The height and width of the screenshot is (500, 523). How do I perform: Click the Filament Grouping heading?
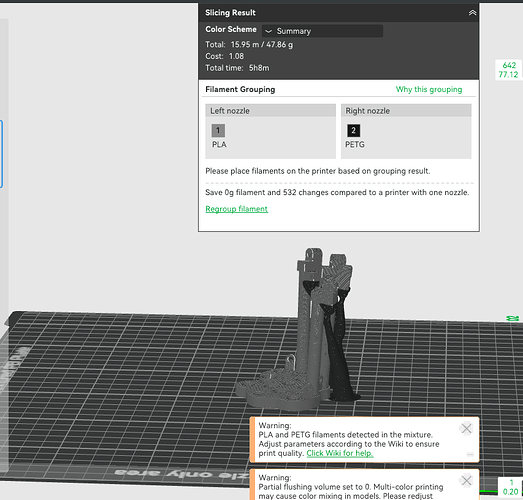point(240,89)
